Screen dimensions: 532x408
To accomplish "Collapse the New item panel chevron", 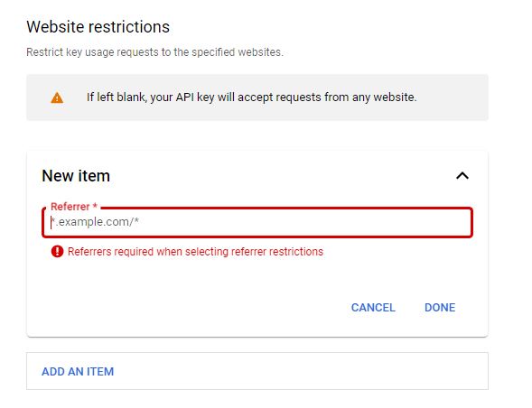I will [462, 176].
